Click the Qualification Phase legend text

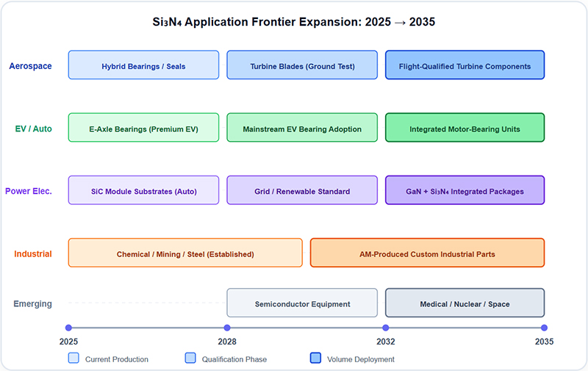(234, 359)
